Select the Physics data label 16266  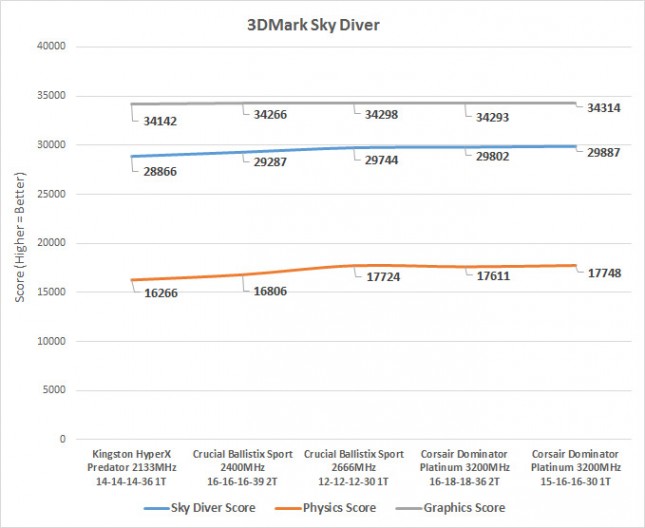pyautogui.click(x=161, y=293)
